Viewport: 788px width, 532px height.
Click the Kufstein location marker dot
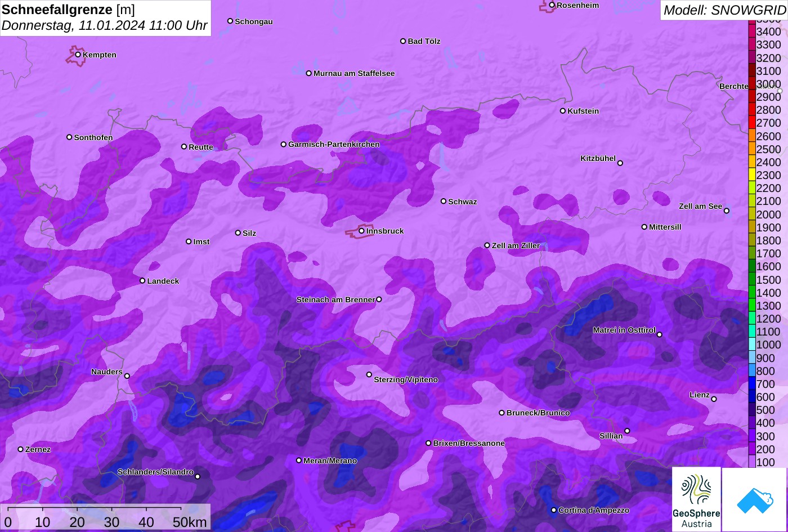point(563,111)
